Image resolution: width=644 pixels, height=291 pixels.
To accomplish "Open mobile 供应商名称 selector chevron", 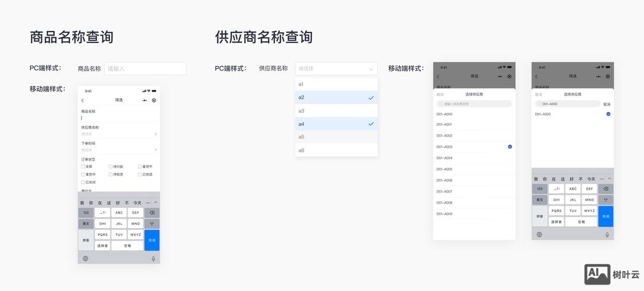I will point(156,134).
